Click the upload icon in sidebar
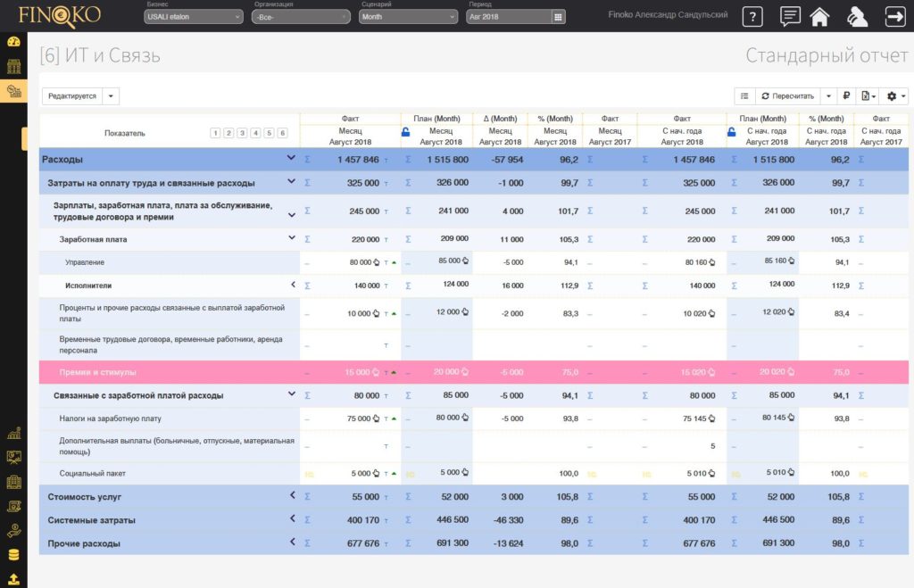Image resolution: width=914 pixels, height=588 pixels. (x=13, y=578)
